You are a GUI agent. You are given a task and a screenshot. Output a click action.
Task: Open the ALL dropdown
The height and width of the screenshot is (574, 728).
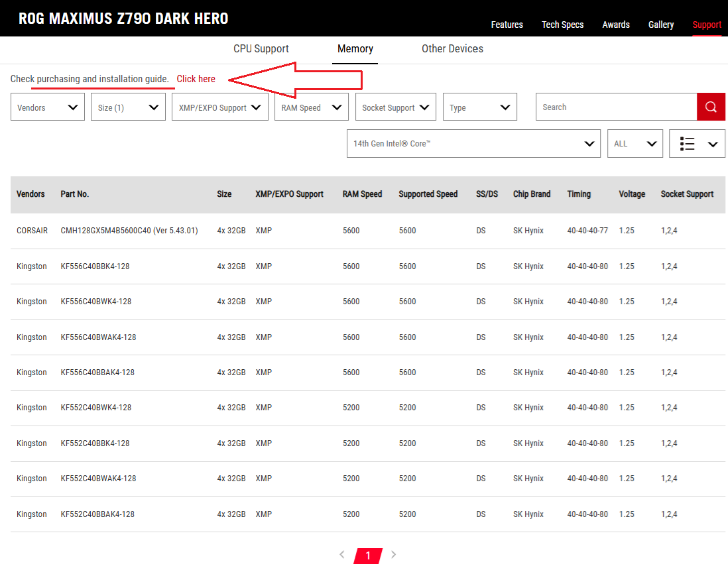[x=635, y=144]
